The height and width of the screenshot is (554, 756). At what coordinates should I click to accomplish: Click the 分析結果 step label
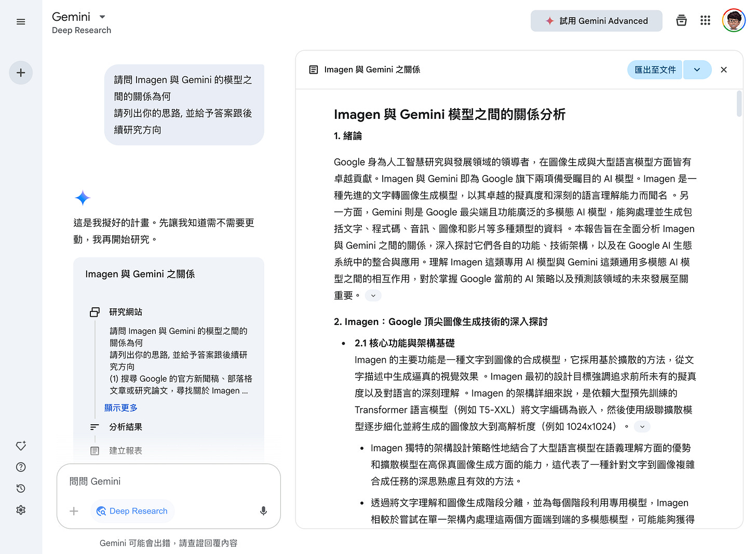tap(126, 427)
